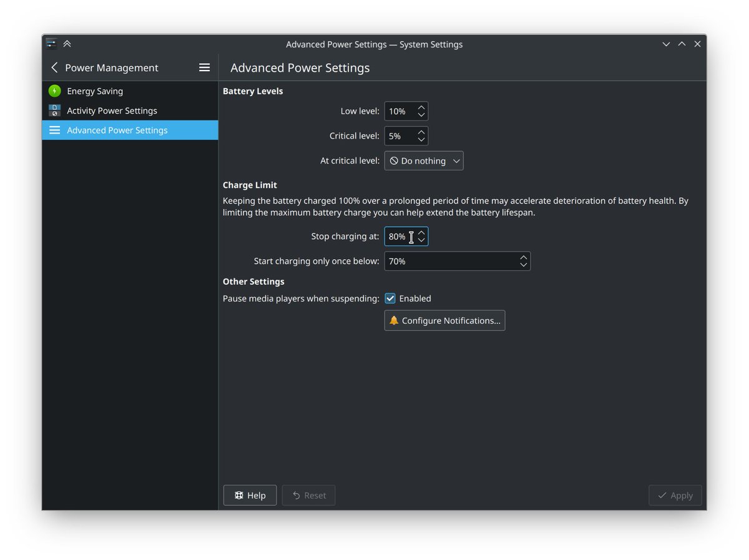
Task: Click the green Energy Saving battery icon
Action: point(54,91)
